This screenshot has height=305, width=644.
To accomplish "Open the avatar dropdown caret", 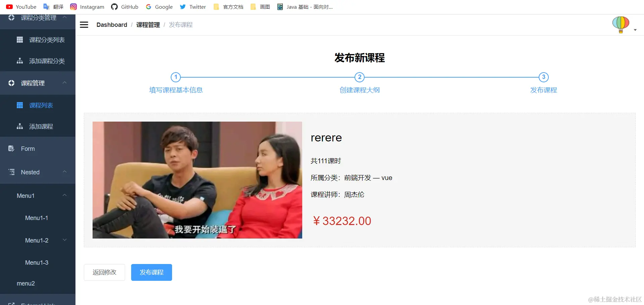I will point(635,30).
